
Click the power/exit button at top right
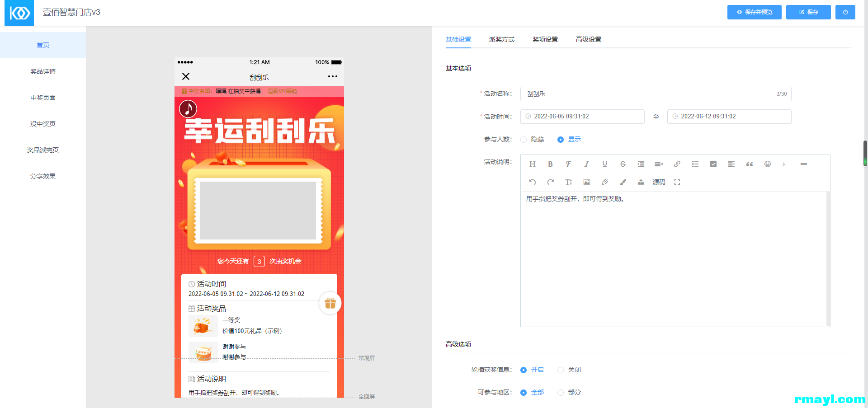[845, 12]
